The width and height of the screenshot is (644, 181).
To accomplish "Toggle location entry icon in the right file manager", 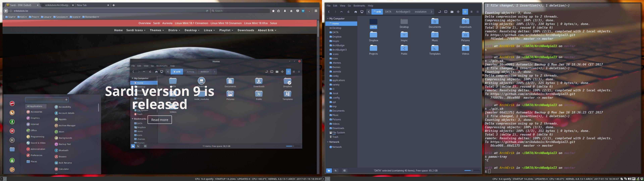I will point(440,12).
